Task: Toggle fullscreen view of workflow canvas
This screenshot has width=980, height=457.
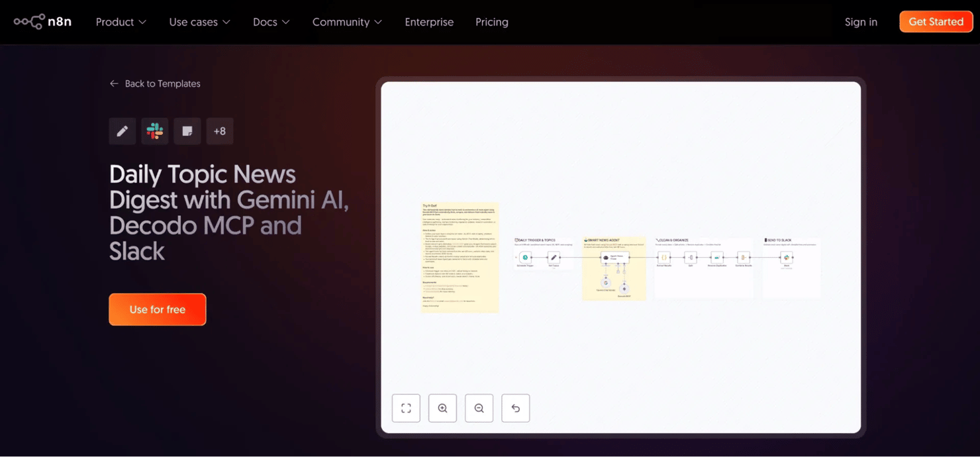Action: pos(406,408)
